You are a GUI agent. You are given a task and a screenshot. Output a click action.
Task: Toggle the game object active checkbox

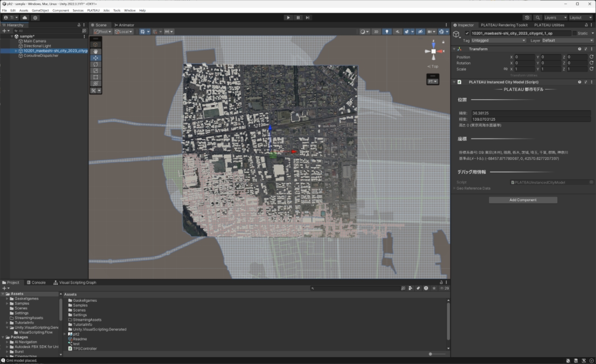(x=467, y=34)
